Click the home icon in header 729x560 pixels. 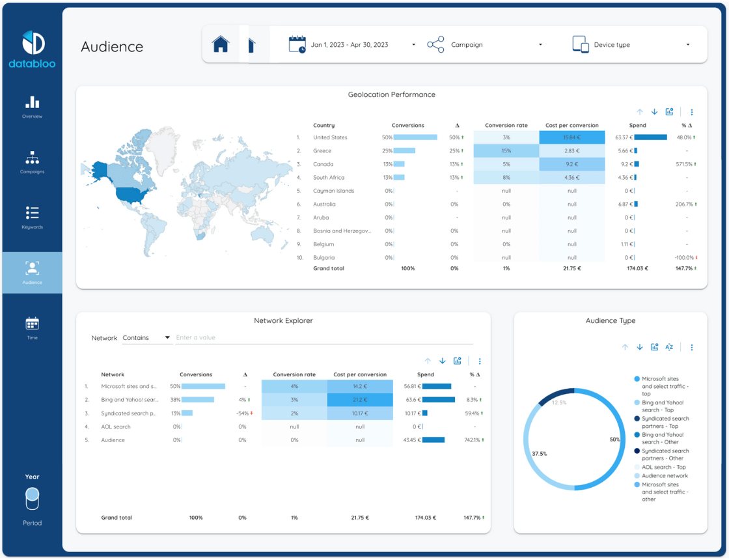[x=221, y=44]
